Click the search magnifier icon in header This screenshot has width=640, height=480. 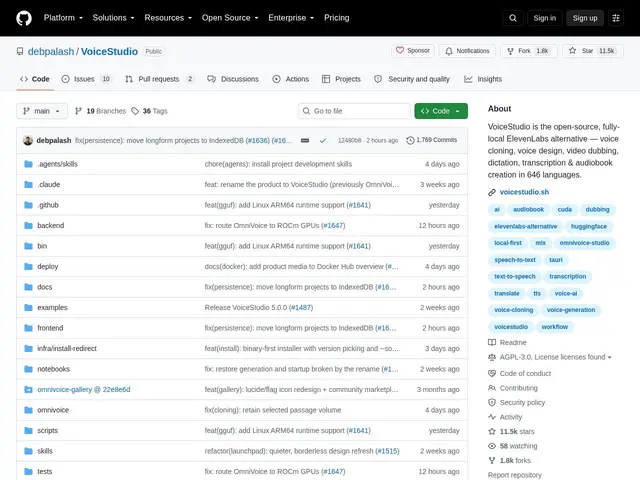point(513,18)
